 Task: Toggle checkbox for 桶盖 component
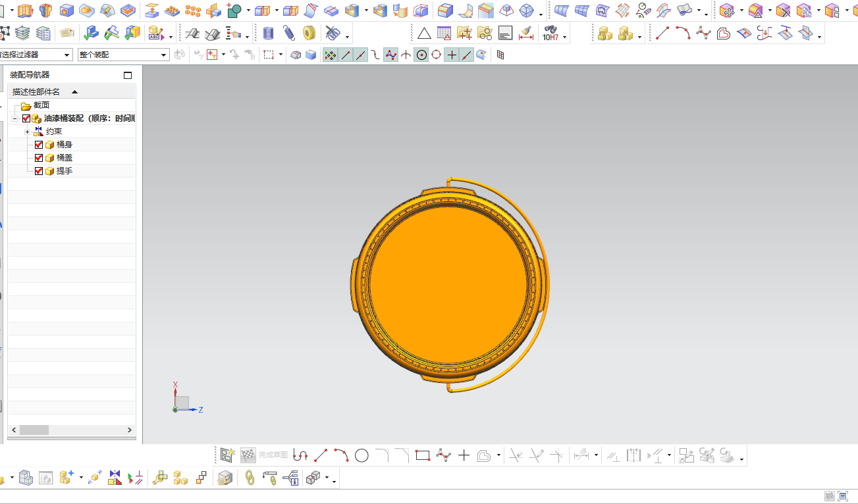click(x=39, y=158)
